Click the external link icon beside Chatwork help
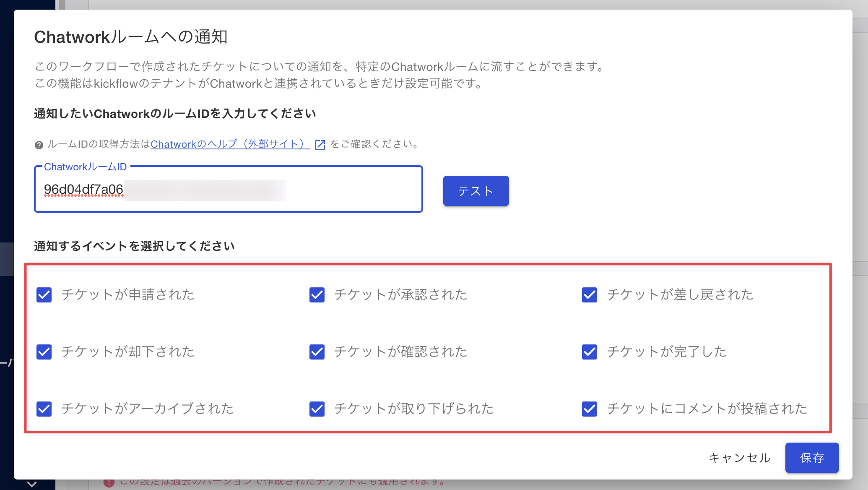The width and height of the screenshot is (868, 490). 320,145
